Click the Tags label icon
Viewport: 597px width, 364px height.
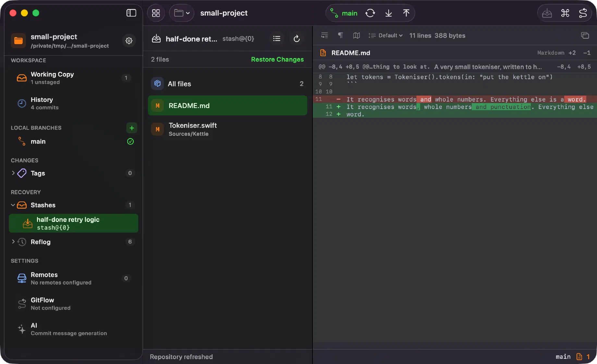[22, 173]
